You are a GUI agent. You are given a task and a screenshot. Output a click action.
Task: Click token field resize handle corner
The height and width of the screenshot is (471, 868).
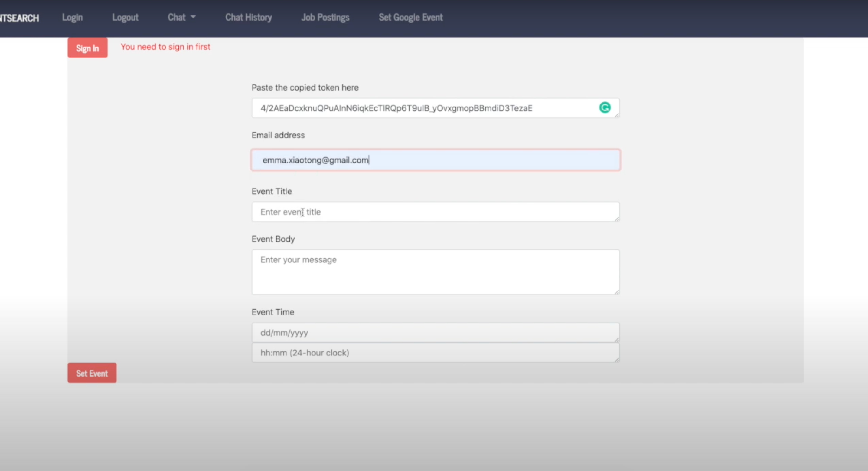pos(617,115)
